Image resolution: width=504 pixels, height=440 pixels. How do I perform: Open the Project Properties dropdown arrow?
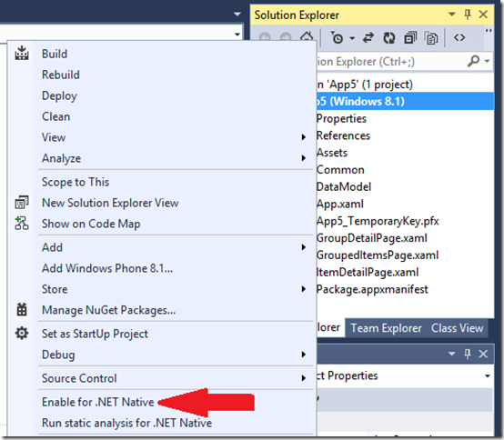tap(488, 375)
